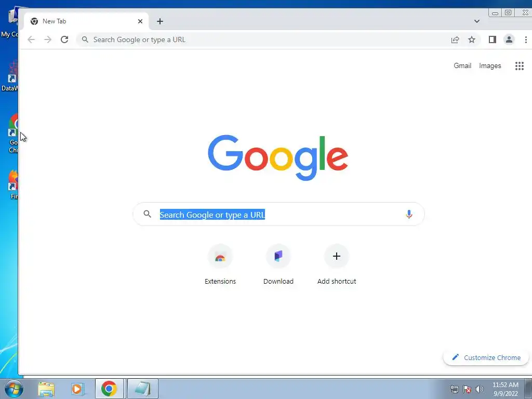Restore down the Chrome window
The image size is (532, 399).
tap(508, 13)
